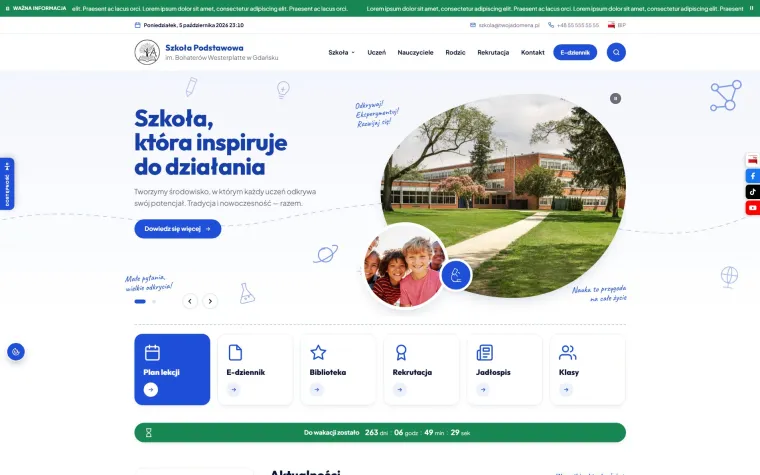Click the Dowiedz się więcej button
Viewport: 760px width, 475px height.
click(x=177, y=229)
